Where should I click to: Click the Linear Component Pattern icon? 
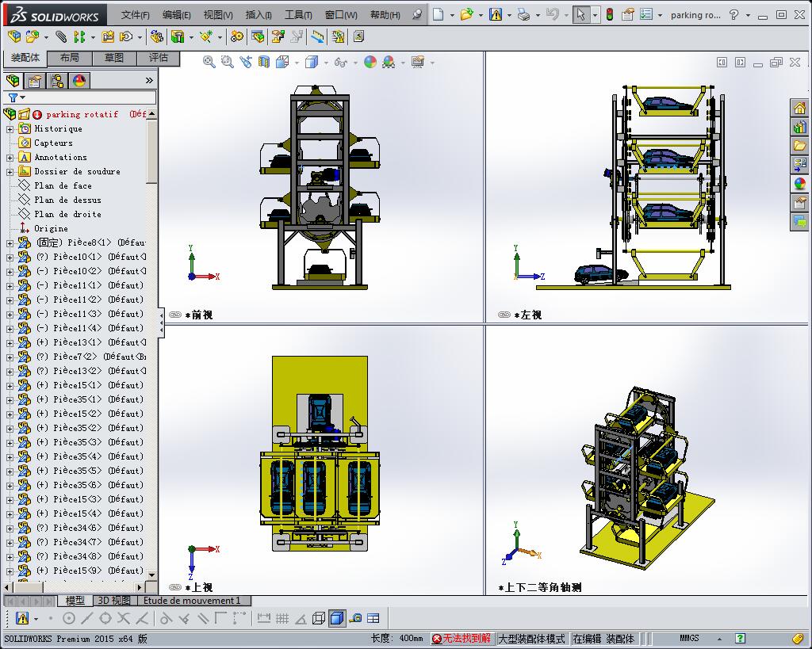(x=79, y=36)
